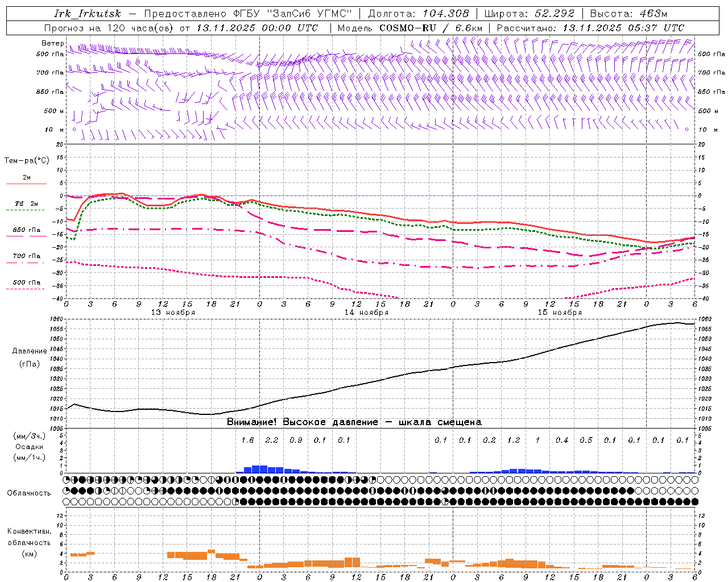Click the red 2м temperature legend line
728x582 pixels.
click(26, 184)
